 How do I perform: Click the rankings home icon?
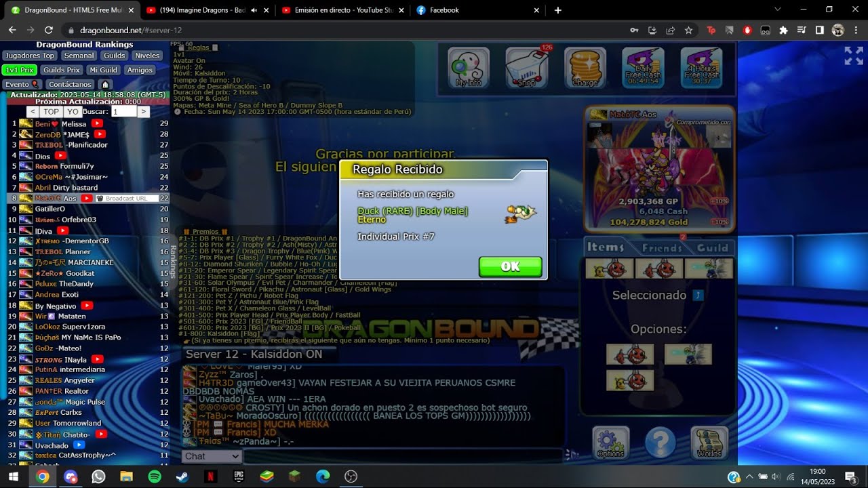[x=105, y=85]
